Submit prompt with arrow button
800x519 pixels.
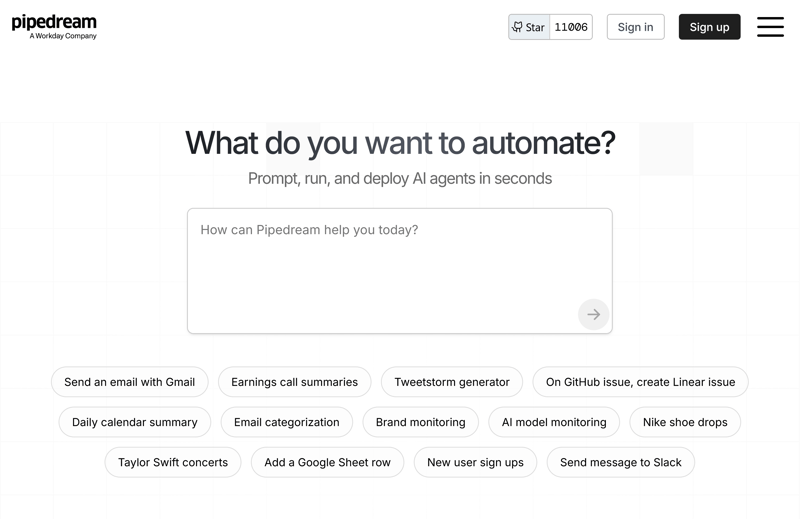(593, 314)
